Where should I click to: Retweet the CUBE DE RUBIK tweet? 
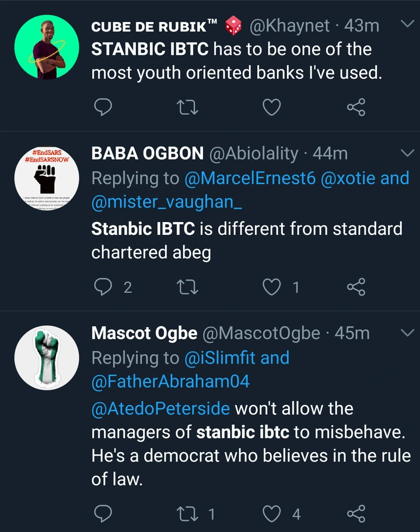point(187,107)
